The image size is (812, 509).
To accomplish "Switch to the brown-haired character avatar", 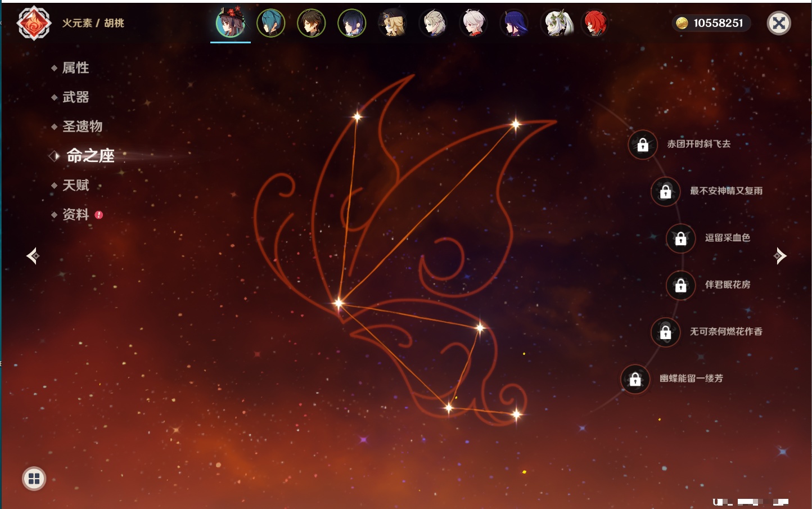I will [312, 23].
